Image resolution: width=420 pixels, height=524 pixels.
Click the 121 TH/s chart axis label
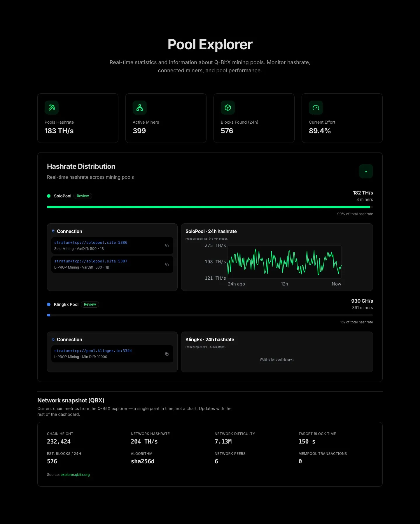click(x=215, y=278)
